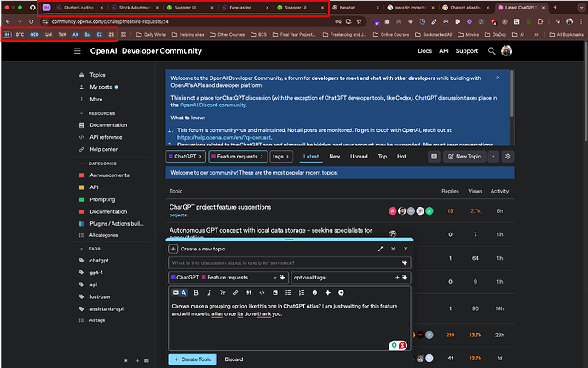Open the ChatGPT category breadcrumb dropdown
Screen dimensions: 588x368
(x=186, y=157)
